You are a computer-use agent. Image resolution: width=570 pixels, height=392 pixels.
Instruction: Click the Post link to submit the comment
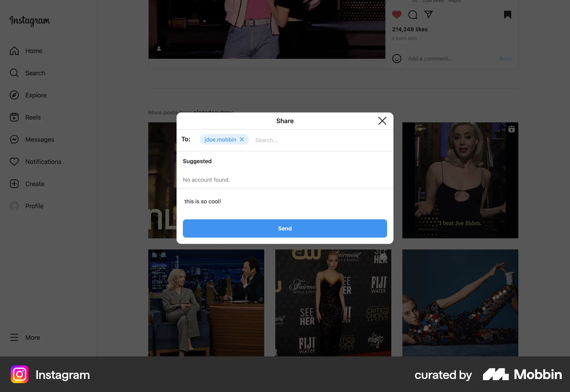506,59
